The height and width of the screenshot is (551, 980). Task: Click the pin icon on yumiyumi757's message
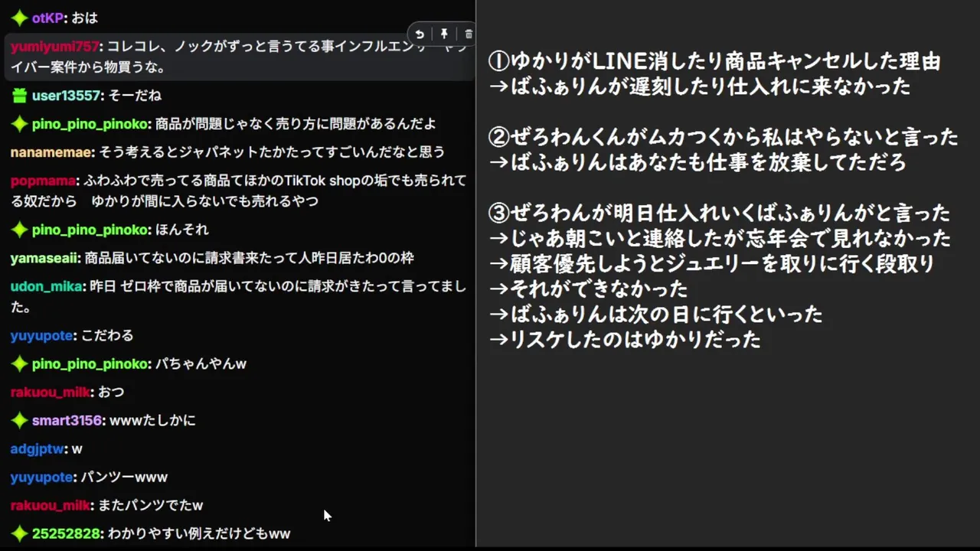[x=444, y=34]
